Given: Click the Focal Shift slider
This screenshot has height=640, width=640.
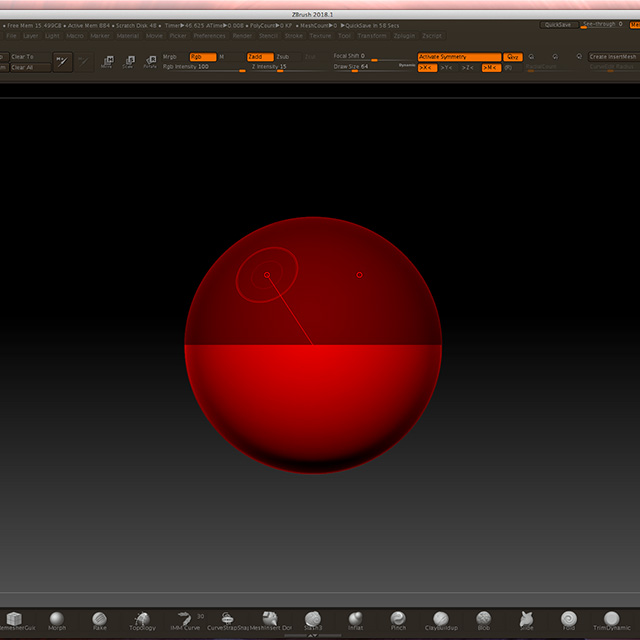Looking at the screenshot, I should pyautogui.click(x=373, y=57).
